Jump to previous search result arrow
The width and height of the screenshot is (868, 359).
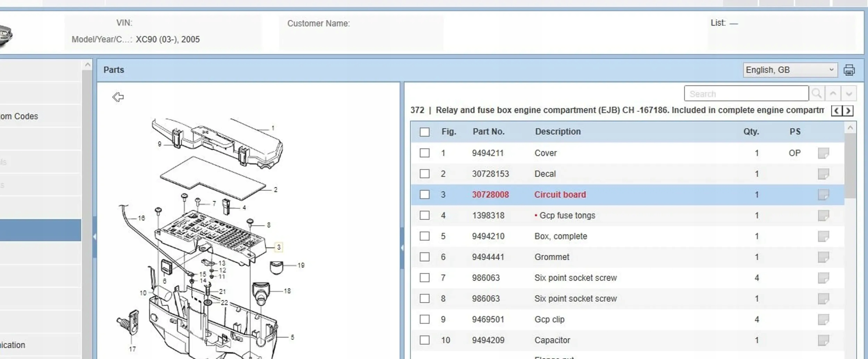(x=833, y=94)
